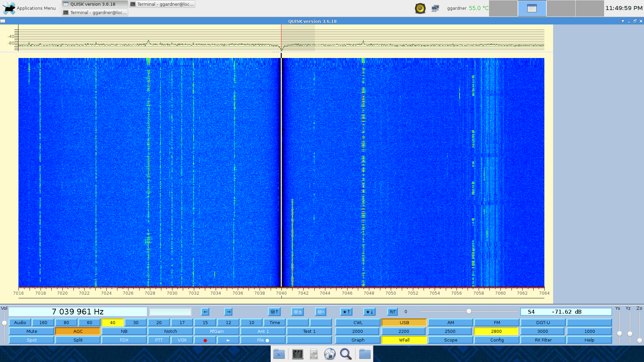Select the 20 meter band
The width and height of the screenshot is (644, 362).
point(159,323)
